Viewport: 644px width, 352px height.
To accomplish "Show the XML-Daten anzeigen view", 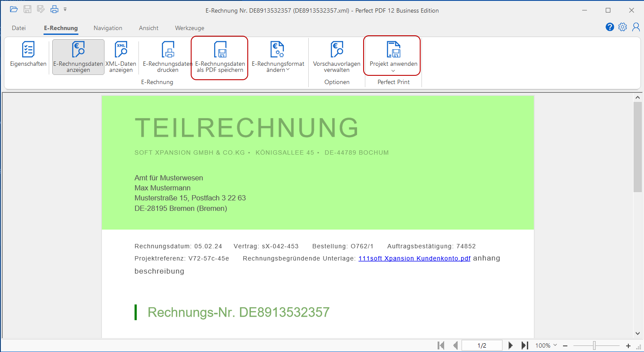I will coord(121,57).
